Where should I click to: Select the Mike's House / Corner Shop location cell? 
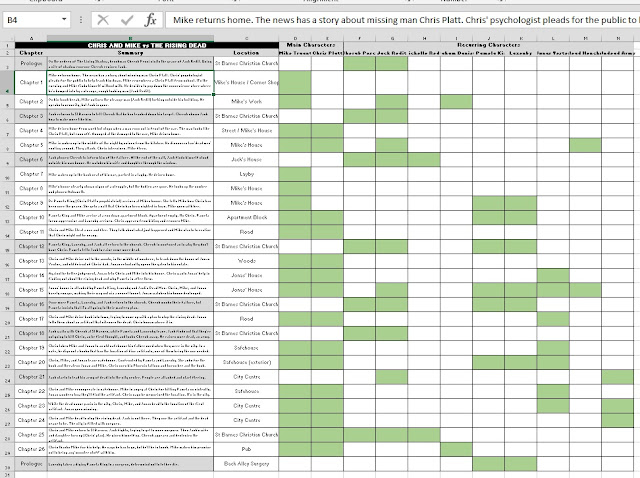coord(246,82)
